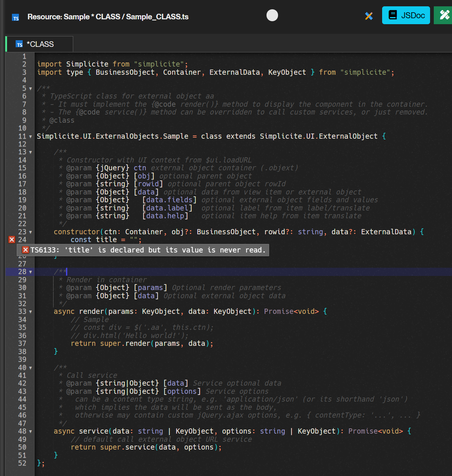Fold the constructor body at line 23
The image size is (452, 476).
[30, 232]
